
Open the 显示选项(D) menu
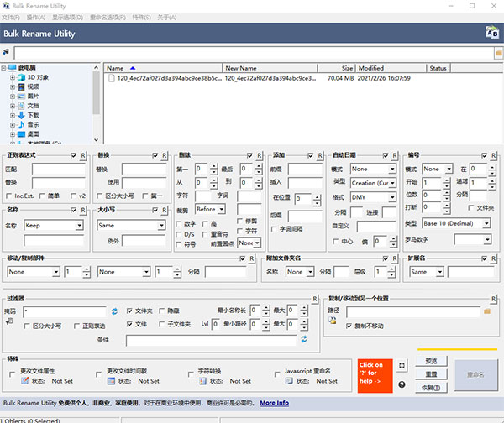(67, 18)
